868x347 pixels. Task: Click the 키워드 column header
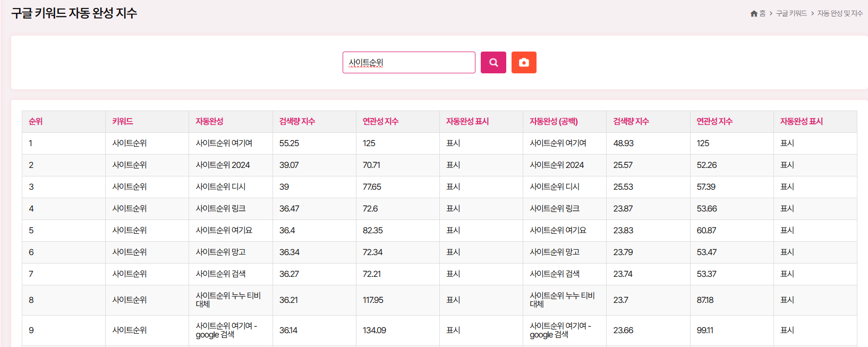[x=123, y=122]
